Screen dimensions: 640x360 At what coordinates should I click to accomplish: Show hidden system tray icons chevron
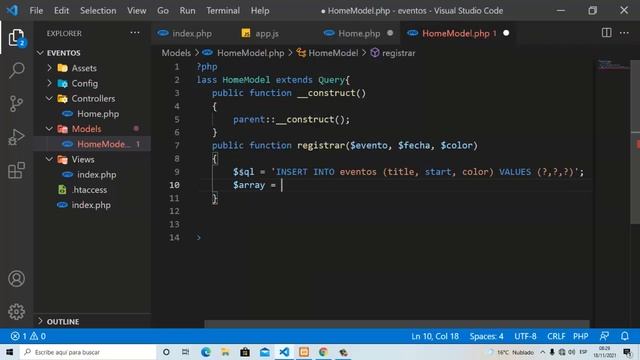tap(542, 352)
